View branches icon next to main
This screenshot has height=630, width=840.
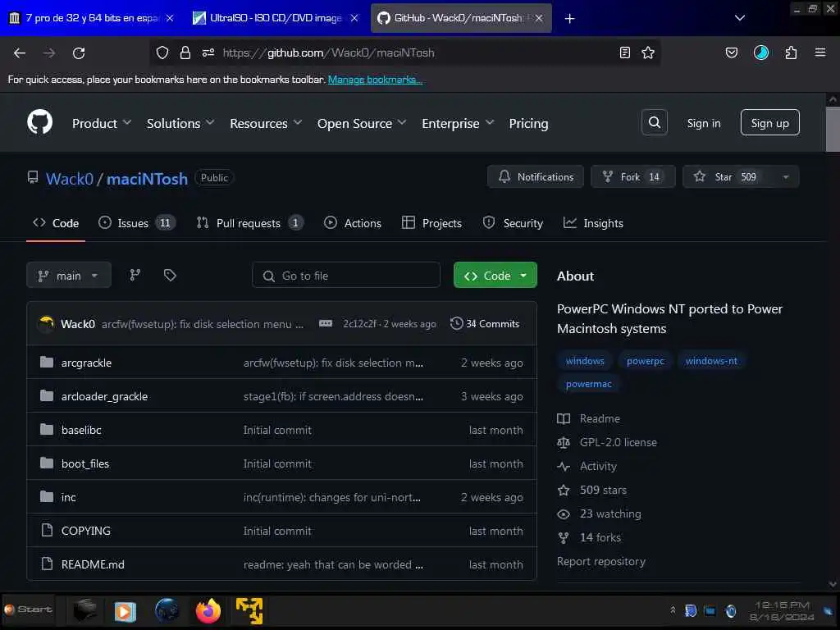click(135, 276)
